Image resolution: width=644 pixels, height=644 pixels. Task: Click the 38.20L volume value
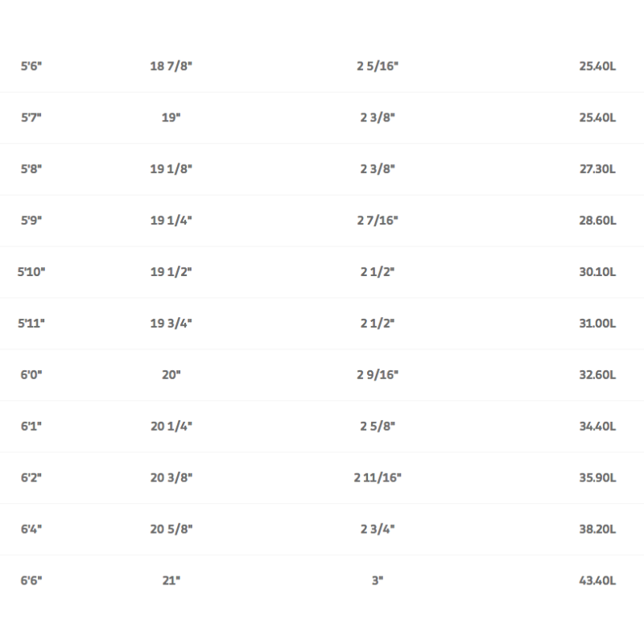point(597,530)
